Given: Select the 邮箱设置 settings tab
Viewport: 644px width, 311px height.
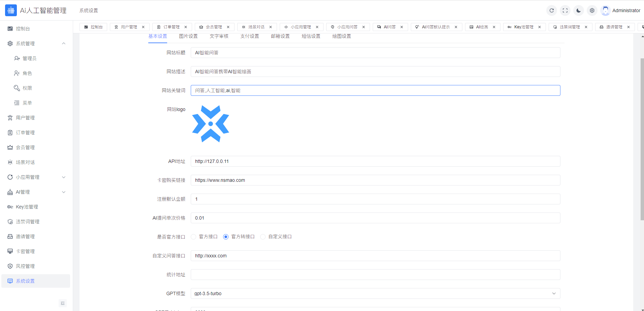Looking at the screenshot, I should pos(280,36).
